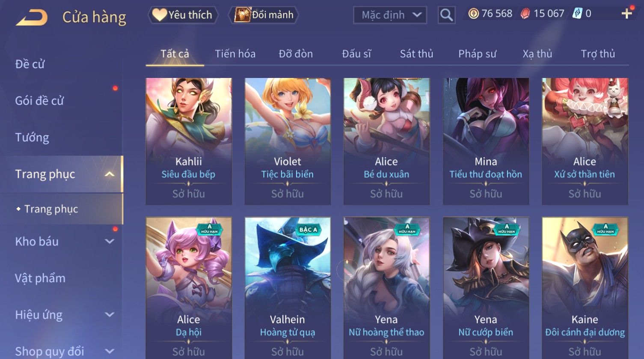Click the heart icon in Yêu thích

tap(160, 15)
